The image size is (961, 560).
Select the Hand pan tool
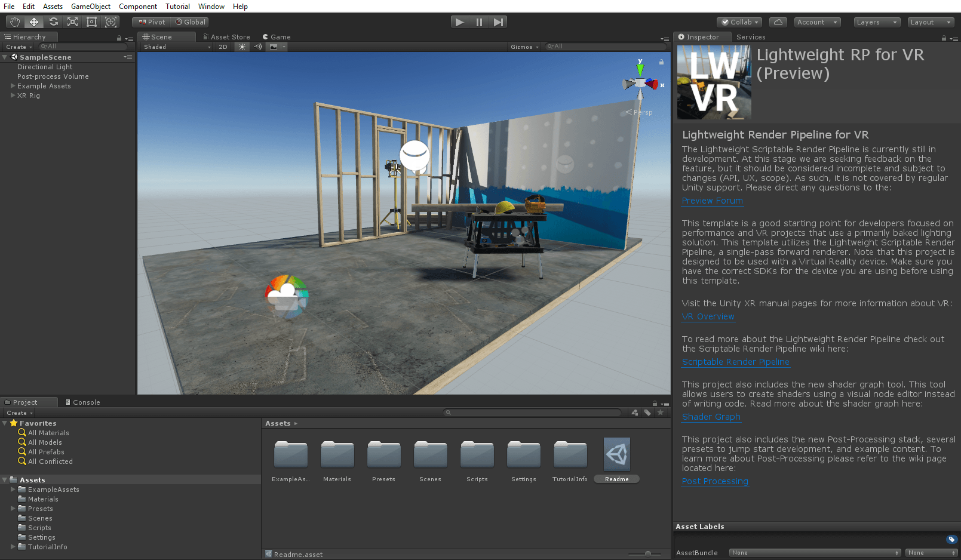pos(14,21)
